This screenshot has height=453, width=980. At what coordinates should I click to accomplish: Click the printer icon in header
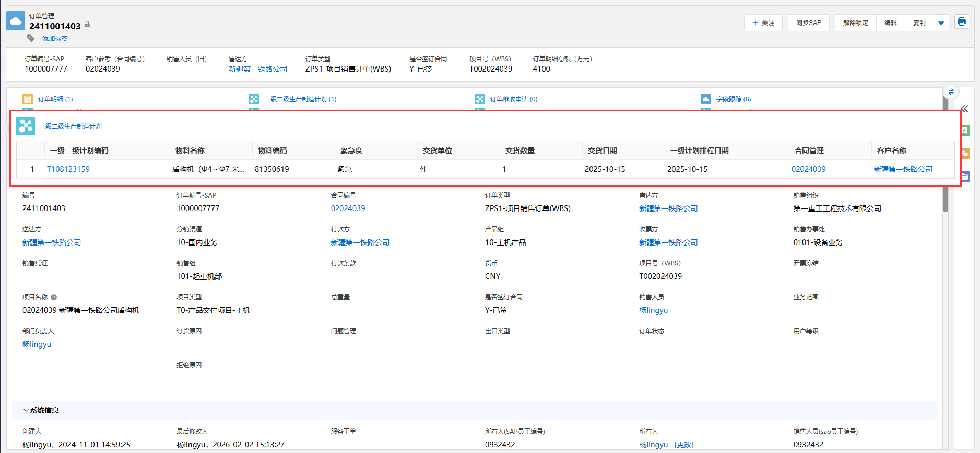961,22
